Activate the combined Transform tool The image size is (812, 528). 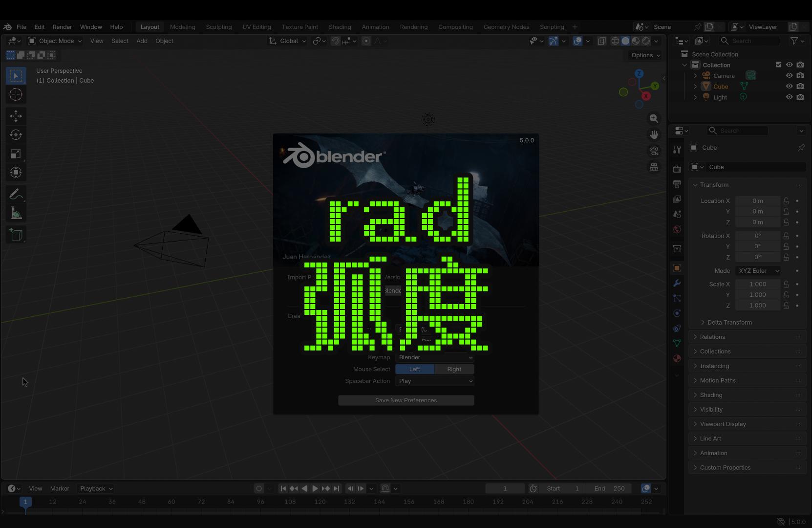pyautogui.click(x=16, y=173)
